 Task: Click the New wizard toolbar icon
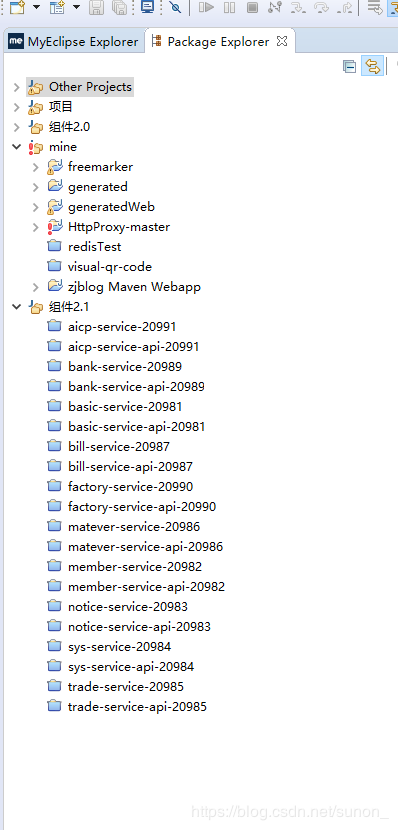(17, 7)
